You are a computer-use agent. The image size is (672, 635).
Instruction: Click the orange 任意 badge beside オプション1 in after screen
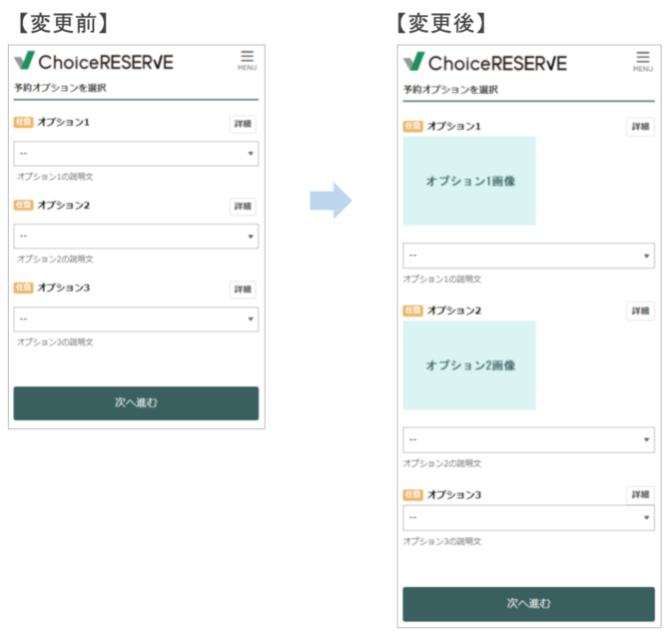413,126
